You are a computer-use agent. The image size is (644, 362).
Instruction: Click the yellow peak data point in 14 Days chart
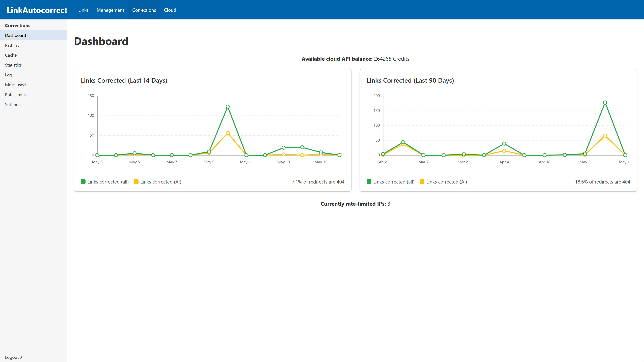click(228, 133)
